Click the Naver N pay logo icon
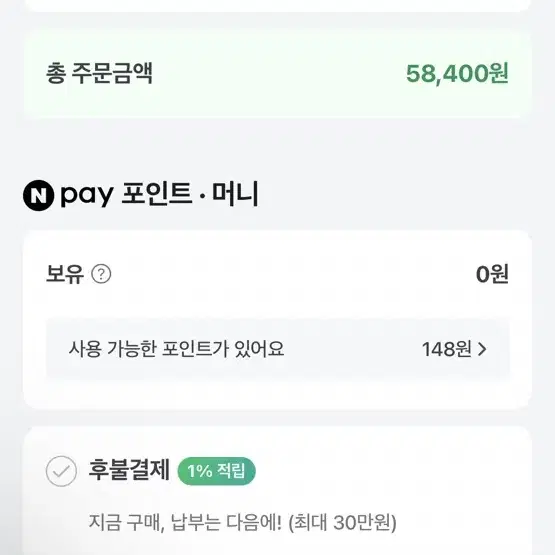The image size is (555, 555). (x=39, y=195)
